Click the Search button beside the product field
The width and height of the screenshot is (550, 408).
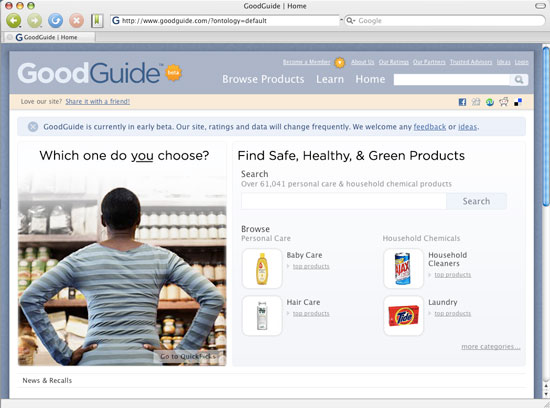point(476,201)
